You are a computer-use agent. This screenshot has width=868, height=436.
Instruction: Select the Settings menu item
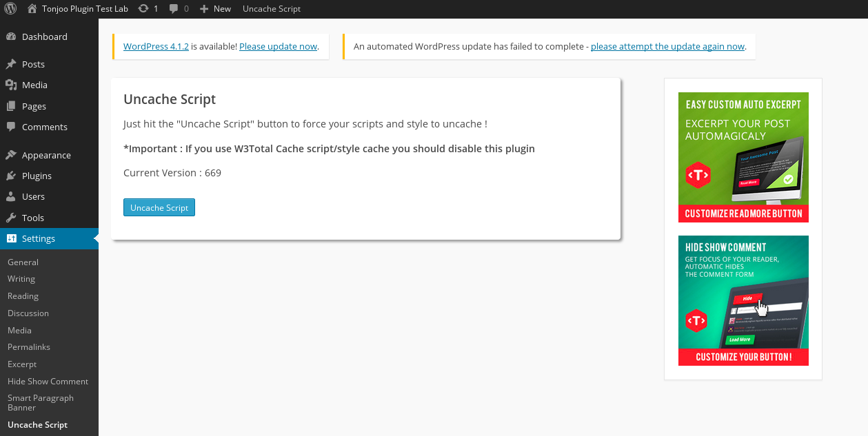point(49,238)
